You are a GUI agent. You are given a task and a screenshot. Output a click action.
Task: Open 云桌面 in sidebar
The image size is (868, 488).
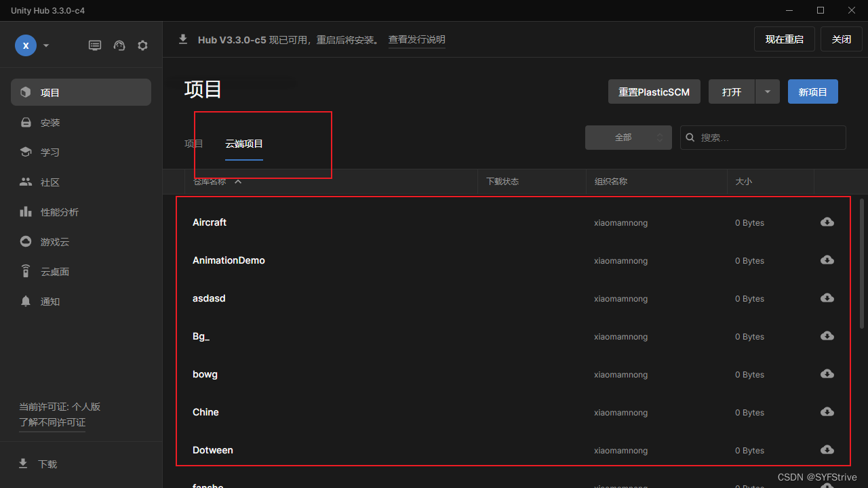point(81,272)
